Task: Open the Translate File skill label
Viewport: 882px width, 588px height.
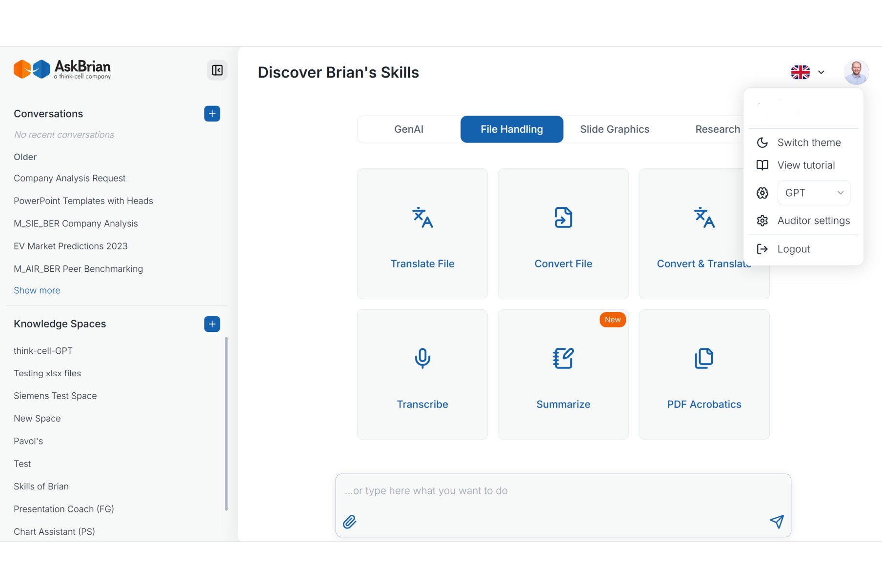Action: pos(422,264)
